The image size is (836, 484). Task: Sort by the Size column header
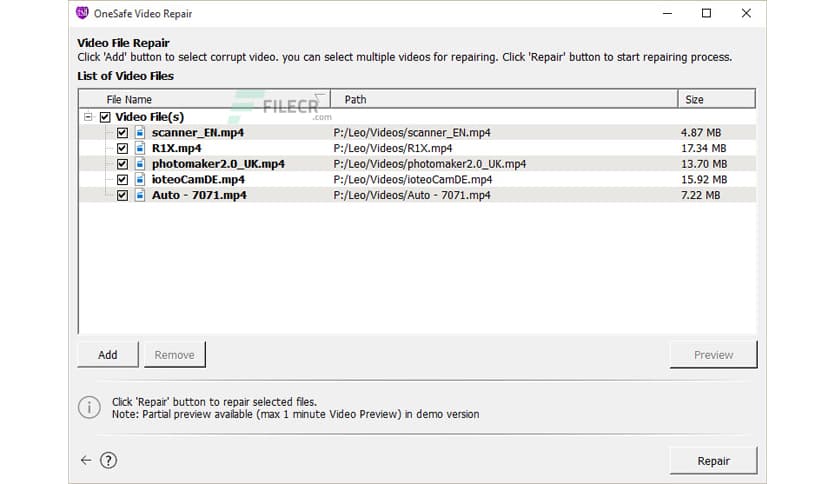[716, 100]
